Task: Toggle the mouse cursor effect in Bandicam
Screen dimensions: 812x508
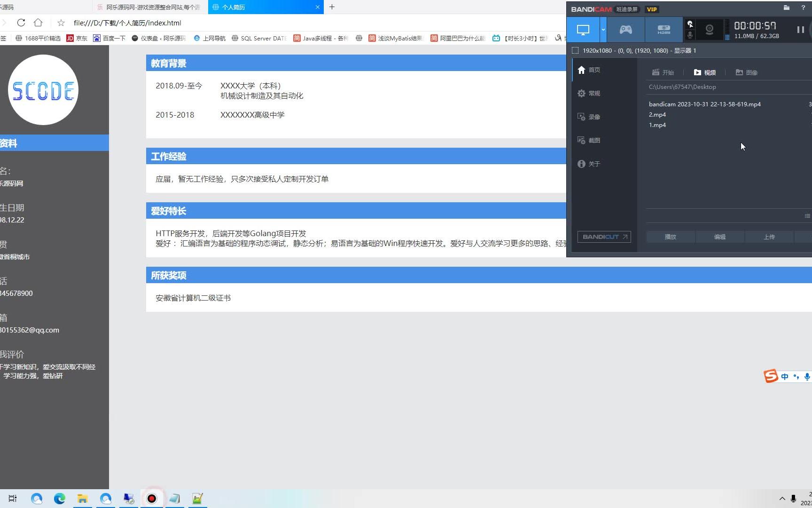Action: coord(690,24)
